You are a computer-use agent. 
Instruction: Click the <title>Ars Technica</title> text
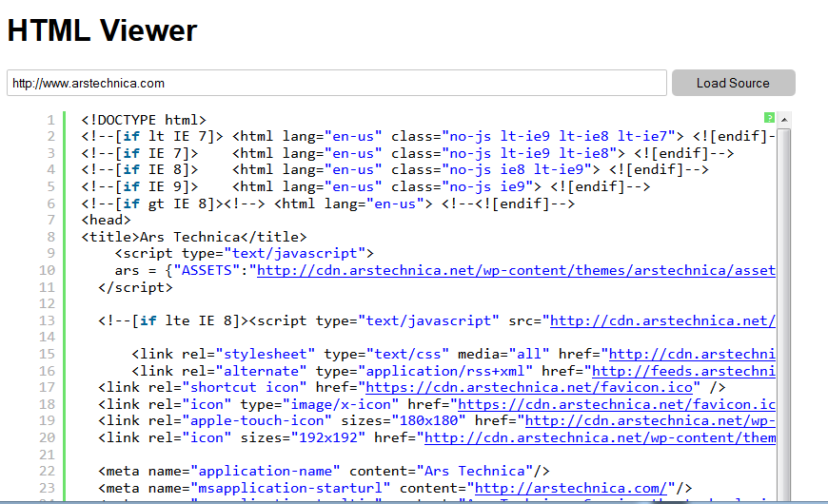point(194,237)
